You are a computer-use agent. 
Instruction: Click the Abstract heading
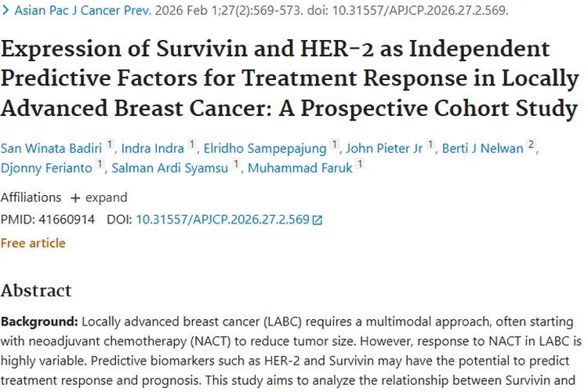click(36, 291)
